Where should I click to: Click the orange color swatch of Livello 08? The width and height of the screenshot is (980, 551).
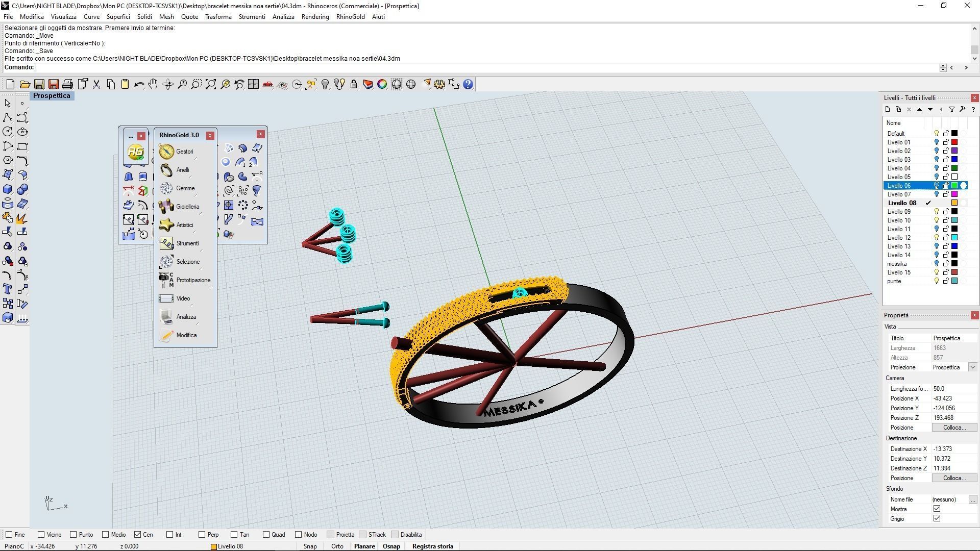[954, 203]
